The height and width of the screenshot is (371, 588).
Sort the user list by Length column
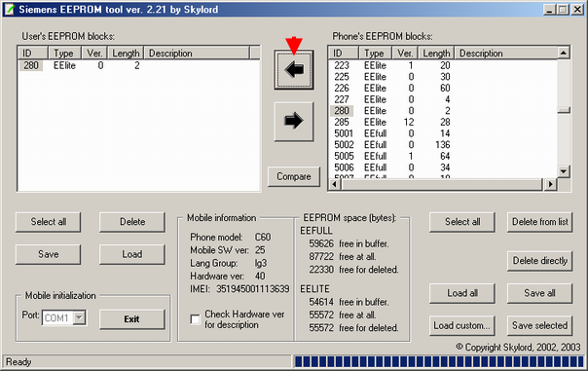click(126, 54)
